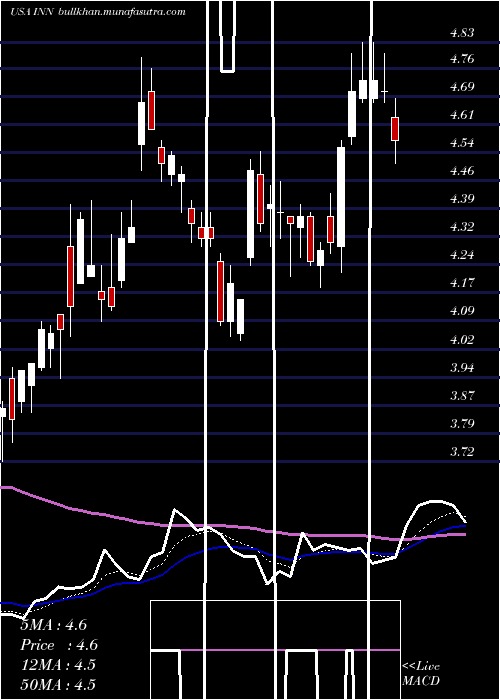Click the 4.61 price axis label

[x=462, y=115]
